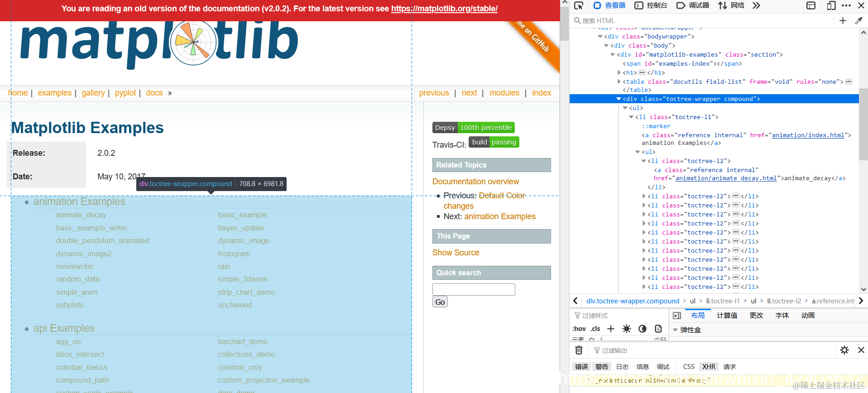Viewport: 868px width, 393px height.
Task: Click the pyplot navigation link
Action: tap(125, 93)
